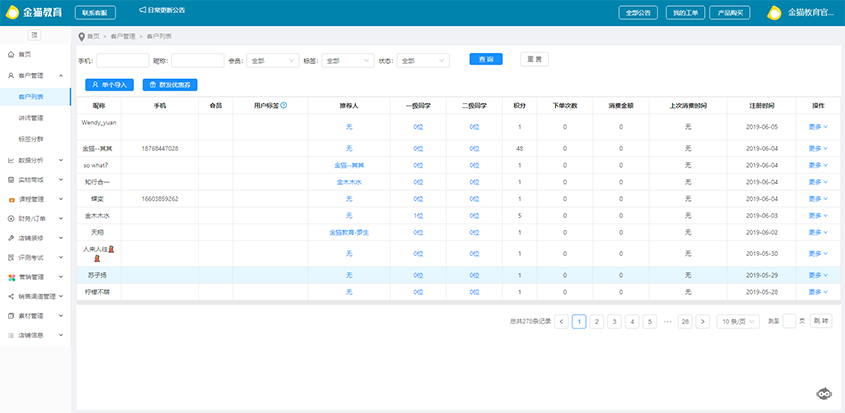Expand the 素材管理 sidebar menu

(61, 315)
